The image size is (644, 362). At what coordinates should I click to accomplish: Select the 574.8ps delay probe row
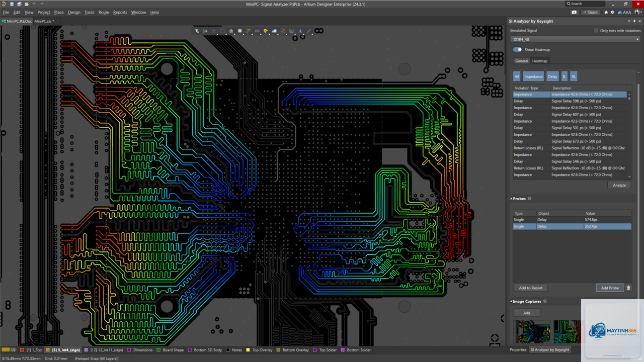point(572,220)
